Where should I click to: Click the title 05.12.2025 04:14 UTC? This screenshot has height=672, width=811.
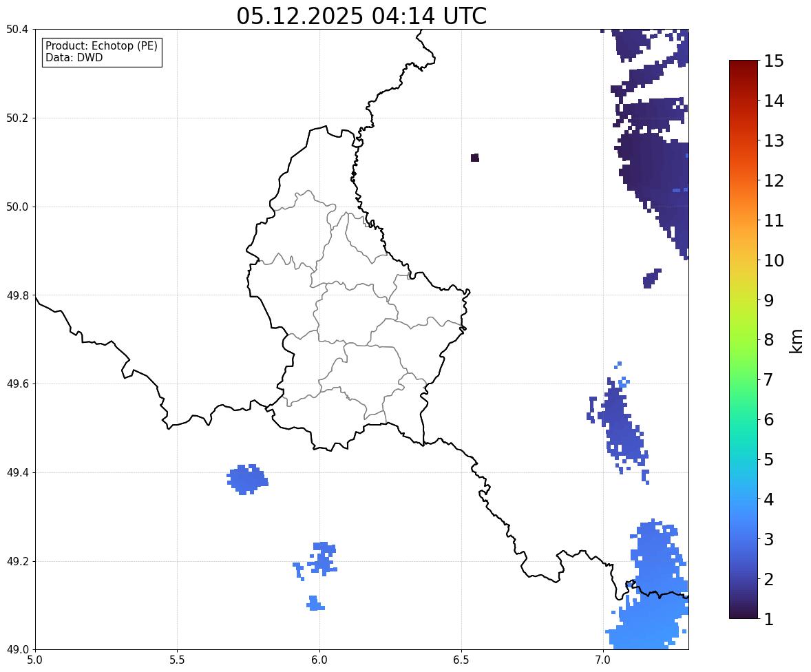pyautogui.click(x=361, y=16)
